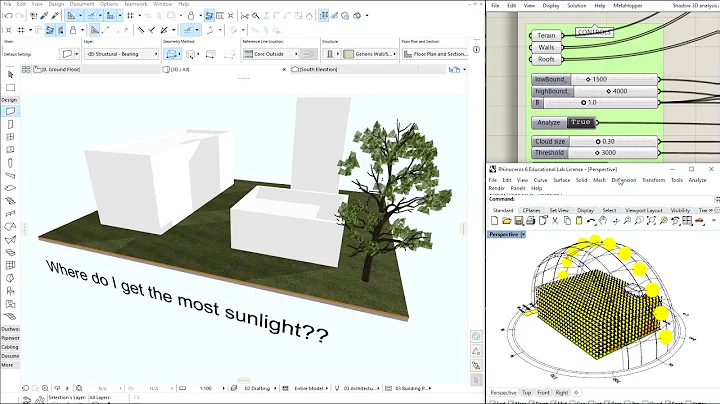Select the Marquee tool in Archicad toolbox
Image resolution: width=720 pixels, height=404 pixels.
click(x=10, y=87)
